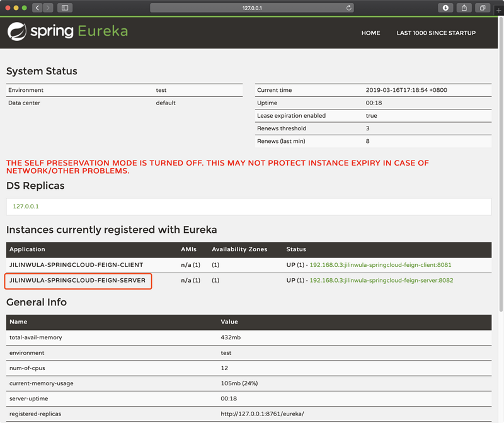Click the Renews threshold value 3
504x423 pixels.
tap(368, 128)
